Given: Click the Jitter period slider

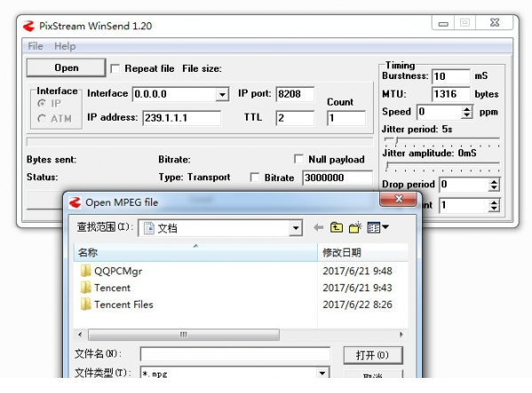Looking at the screenshot, I should click(x=441, y=140).
